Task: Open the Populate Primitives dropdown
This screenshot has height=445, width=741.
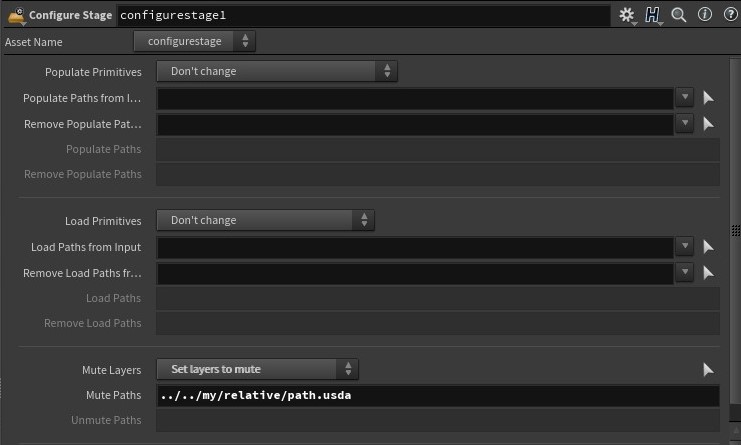Action: coord(277,71)
